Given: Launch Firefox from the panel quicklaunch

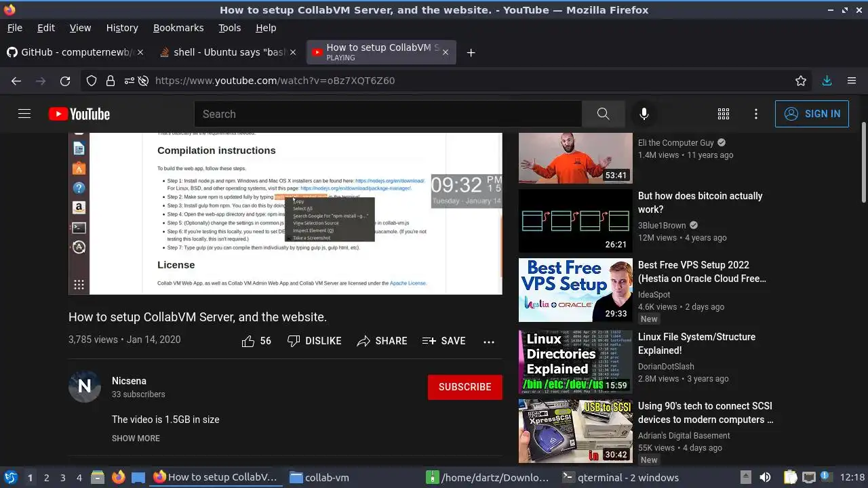Looking at the screenshot, I should [118, 477].
